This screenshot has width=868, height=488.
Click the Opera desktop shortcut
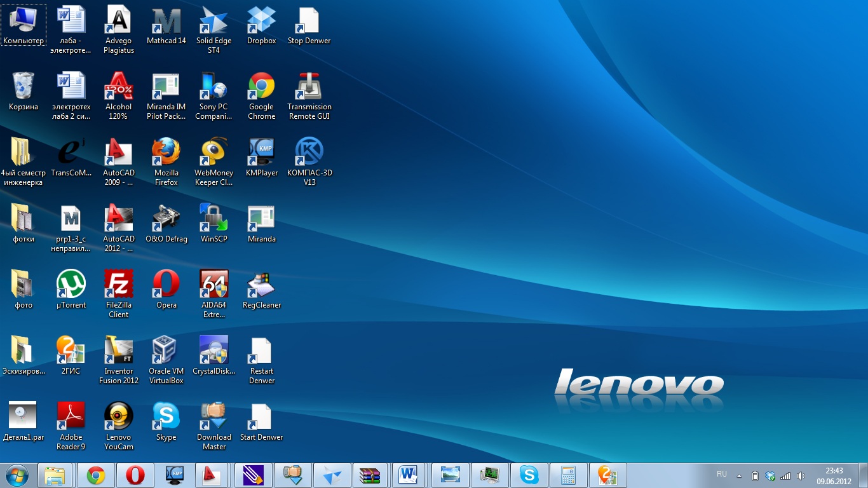pyautogui.click(x=166, y=290)
